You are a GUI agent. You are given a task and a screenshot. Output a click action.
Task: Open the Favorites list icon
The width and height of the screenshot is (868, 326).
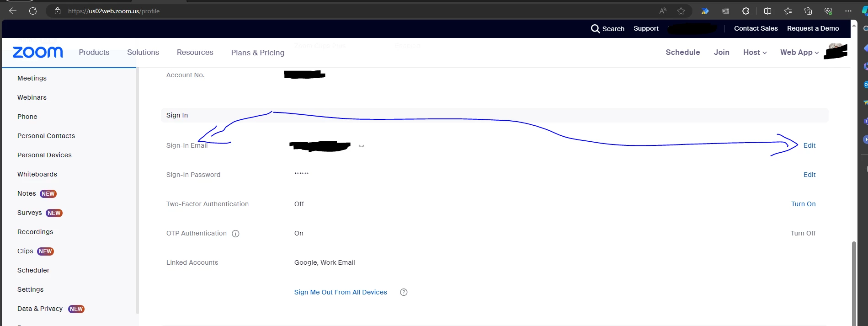click(x=788, y=11)
